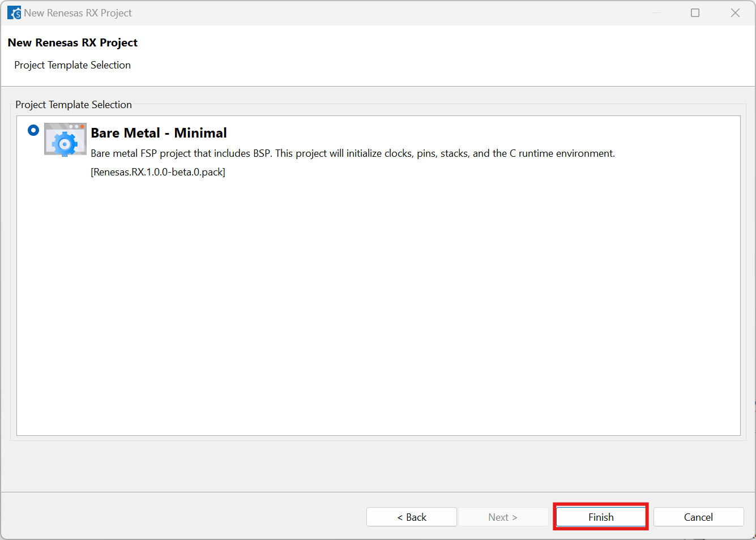
Task: Click the e2 studio icon in title bar
Action: [x=14, y=13]
